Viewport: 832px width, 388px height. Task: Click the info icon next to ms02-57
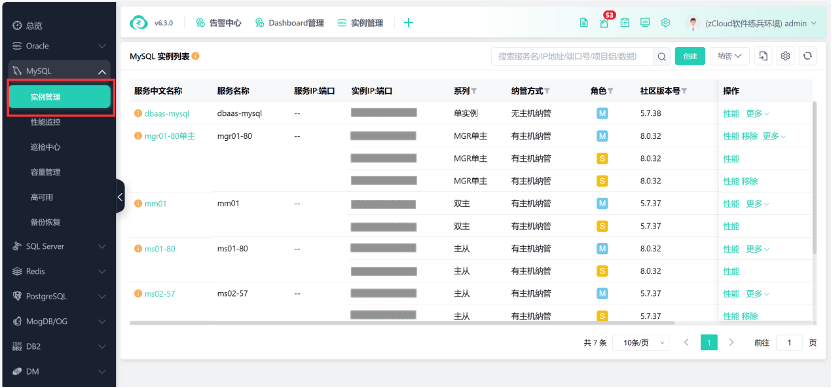(x=138, y=294)
